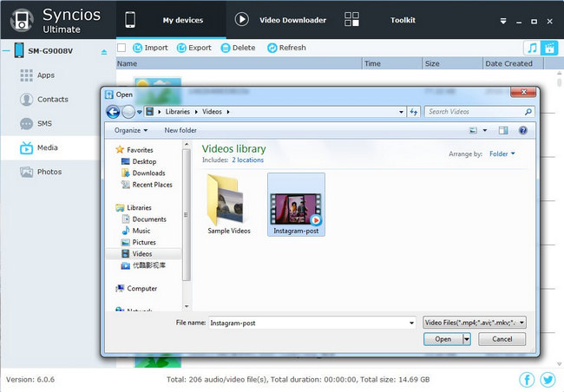Switch to the music note view icon

click(532, 48)
